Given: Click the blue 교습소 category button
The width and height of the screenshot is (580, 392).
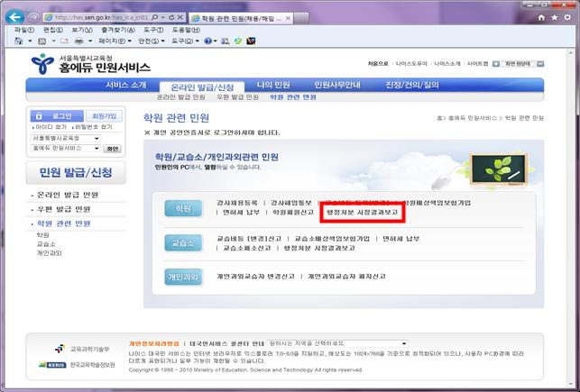Looking at the screenshot, I should pyautogui.click(x=183, y=242).
